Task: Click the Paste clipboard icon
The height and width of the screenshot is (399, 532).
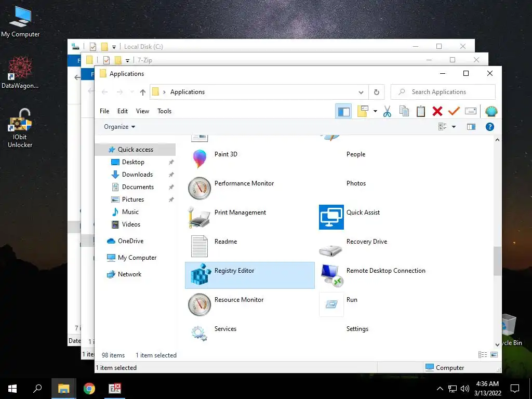Action: click(421, 111)
